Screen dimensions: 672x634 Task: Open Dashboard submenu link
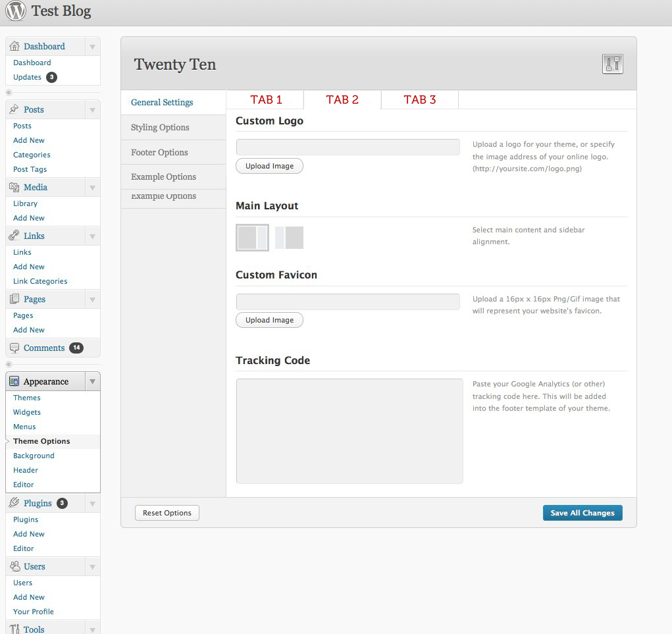coord(32,63)
